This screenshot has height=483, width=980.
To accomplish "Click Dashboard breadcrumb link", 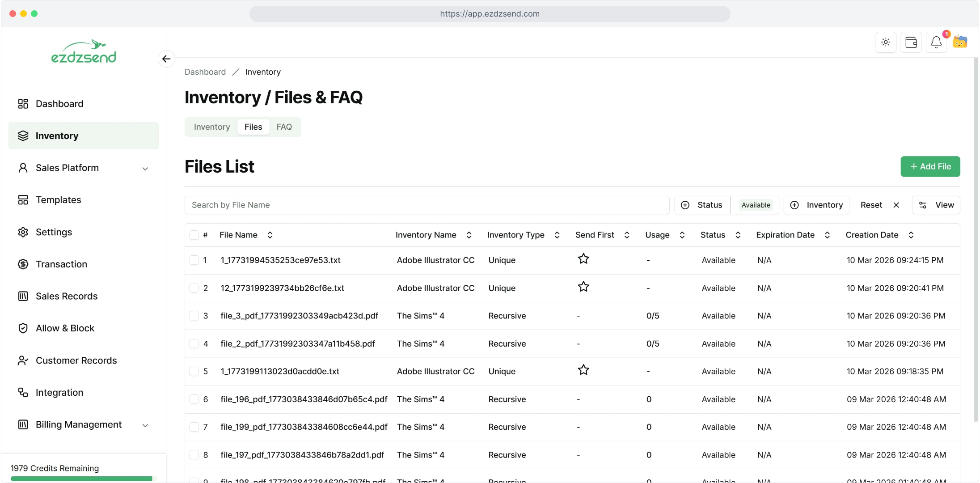I will (x=205, y=72).
